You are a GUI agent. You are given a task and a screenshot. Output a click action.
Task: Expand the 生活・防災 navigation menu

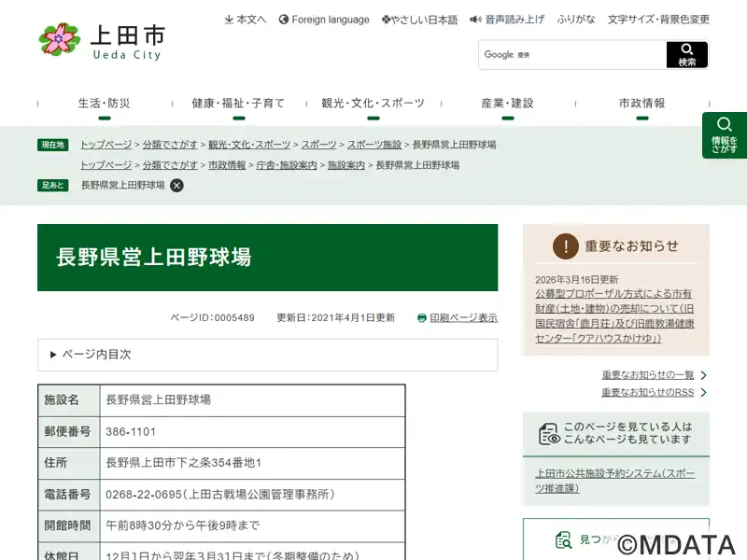pyautogui.click(x=105, y=104)
